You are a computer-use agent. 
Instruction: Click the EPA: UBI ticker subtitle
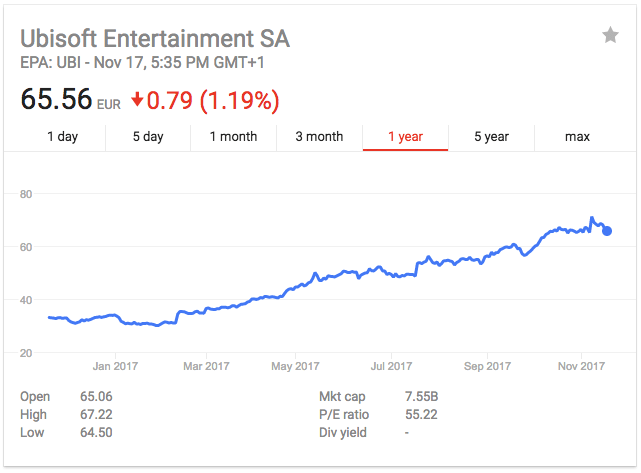(x=142, y=63)
